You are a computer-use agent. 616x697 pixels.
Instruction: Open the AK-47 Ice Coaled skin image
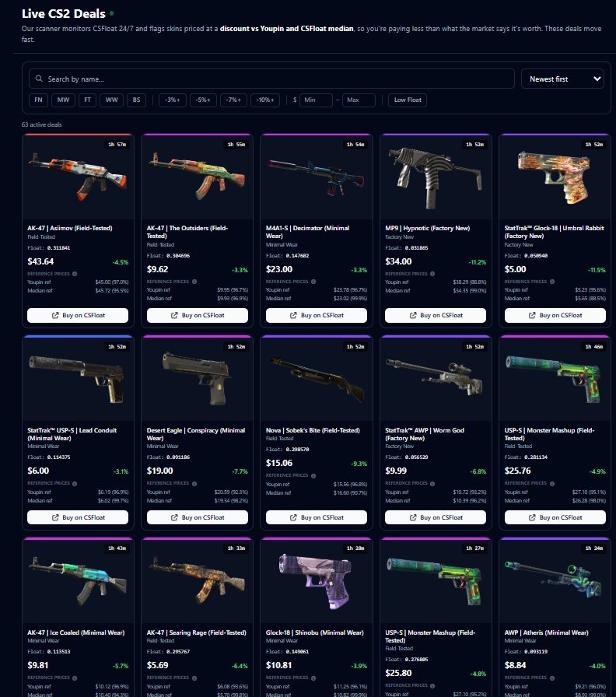(x=78, y=581)
